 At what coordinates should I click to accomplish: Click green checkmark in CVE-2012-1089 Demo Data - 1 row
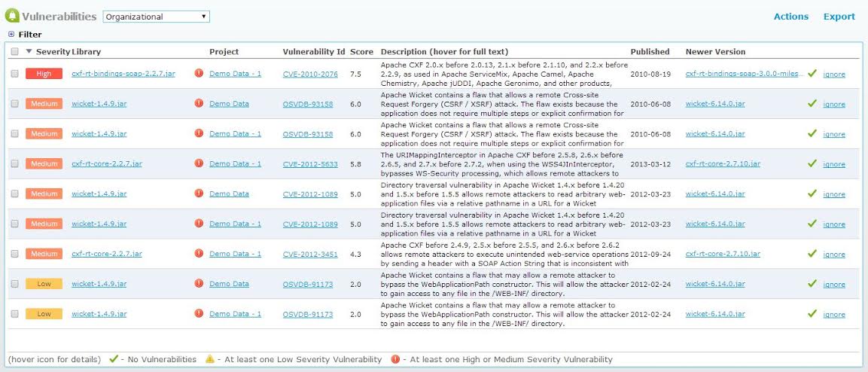pos(812,223)
